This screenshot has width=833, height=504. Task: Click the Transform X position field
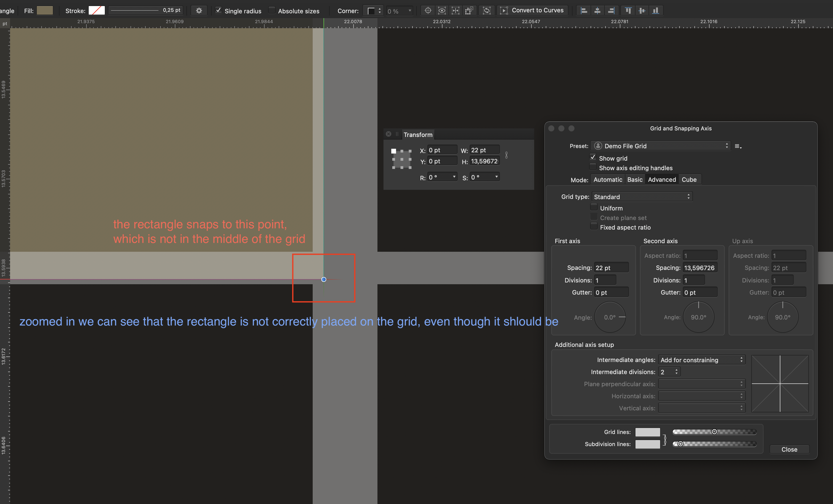(442, 150)
